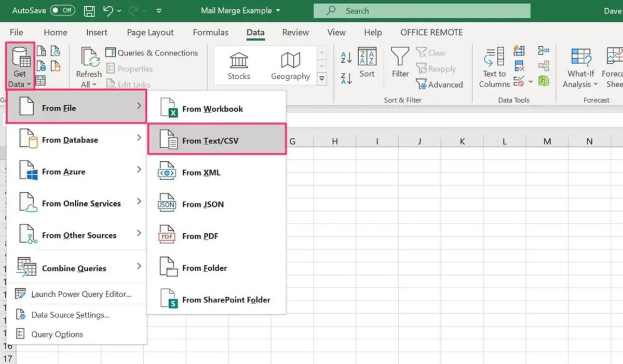
Task: Click inside the Search box
Action: 422,10
